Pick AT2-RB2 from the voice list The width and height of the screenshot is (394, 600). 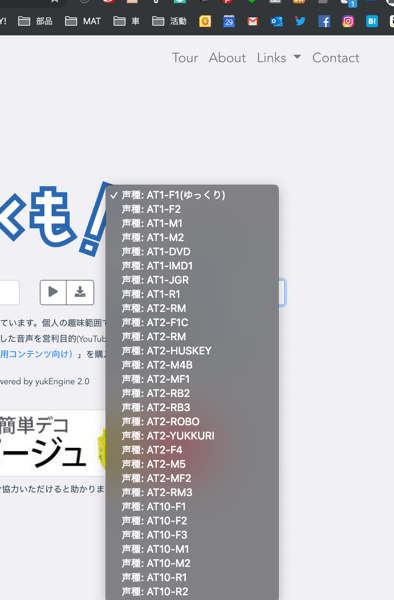[192, 393]
